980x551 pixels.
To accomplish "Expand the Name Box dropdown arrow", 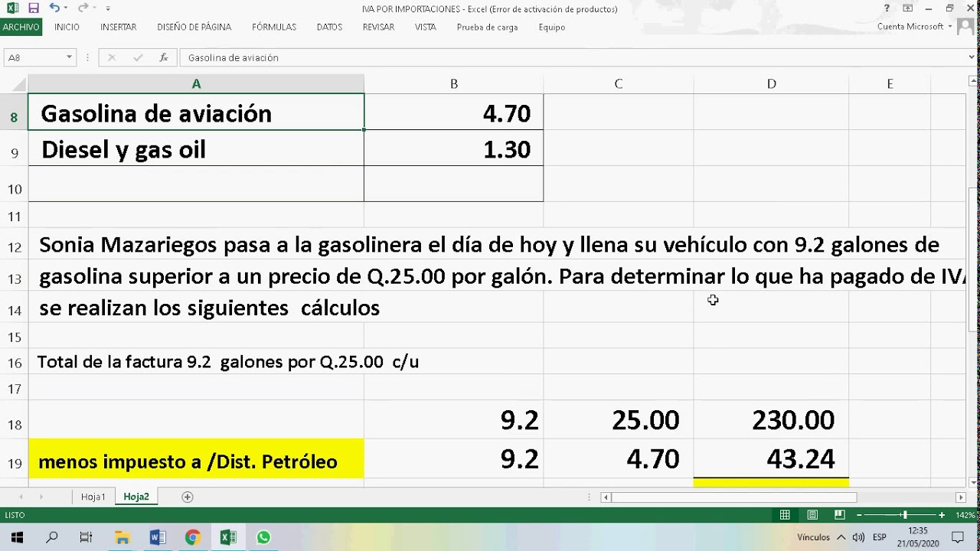I will pyautogui.click(x=70, y=57).
